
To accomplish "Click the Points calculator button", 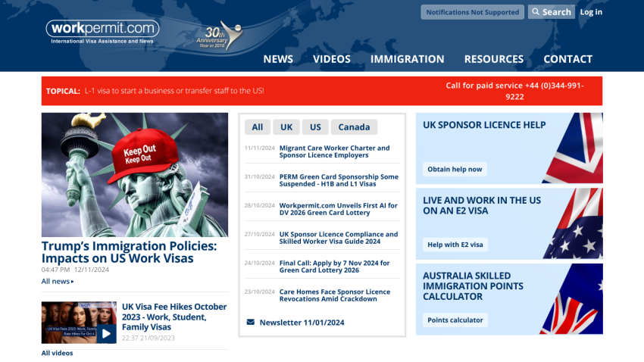I will click(x=455, y=320).
